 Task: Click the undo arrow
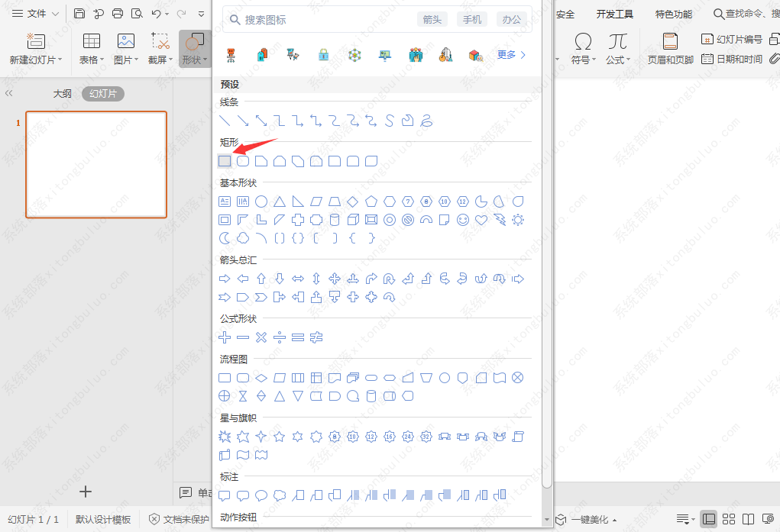click(x=156, y=14)
